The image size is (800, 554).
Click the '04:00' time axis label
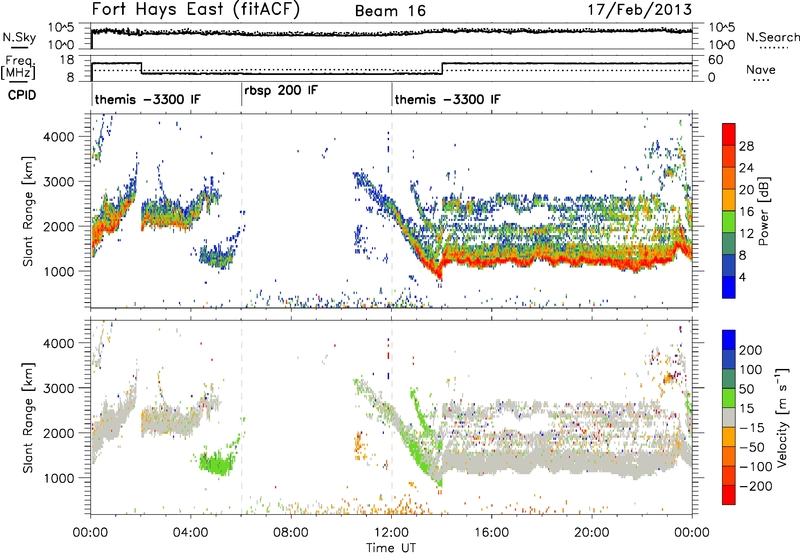point(191,533)
